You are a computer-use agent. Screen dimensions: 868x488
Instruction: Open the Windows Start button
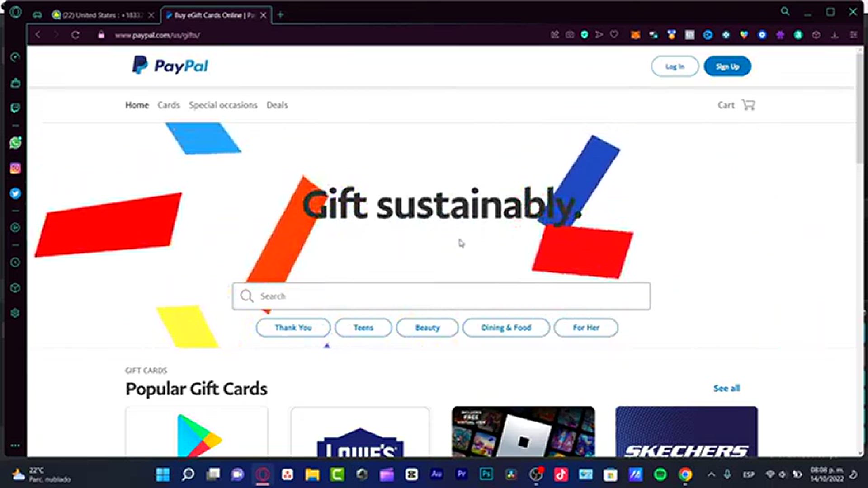[163, 474]
